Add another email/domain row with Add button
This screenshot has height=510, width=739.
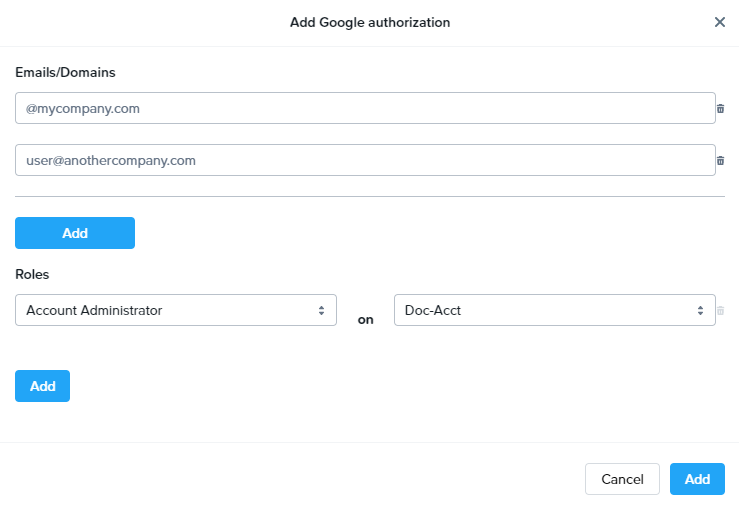coord(75,233)
